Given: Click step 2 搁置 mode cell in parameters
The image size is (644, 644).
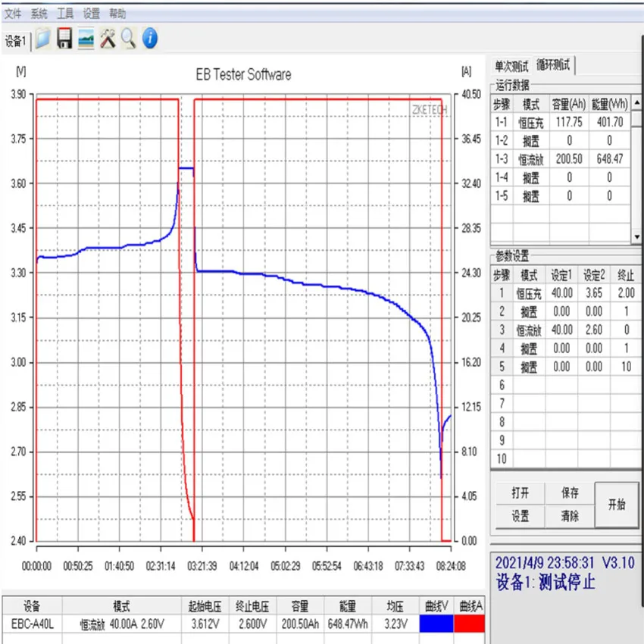Looking at the screenshot, I should tap(529, 311).
